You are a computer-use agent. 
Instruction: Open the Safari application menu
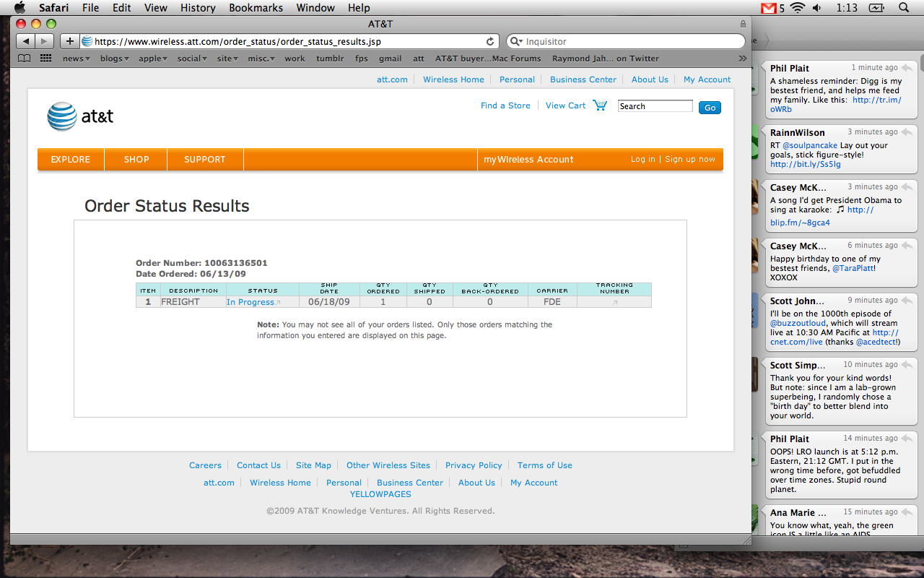point(54,8)
